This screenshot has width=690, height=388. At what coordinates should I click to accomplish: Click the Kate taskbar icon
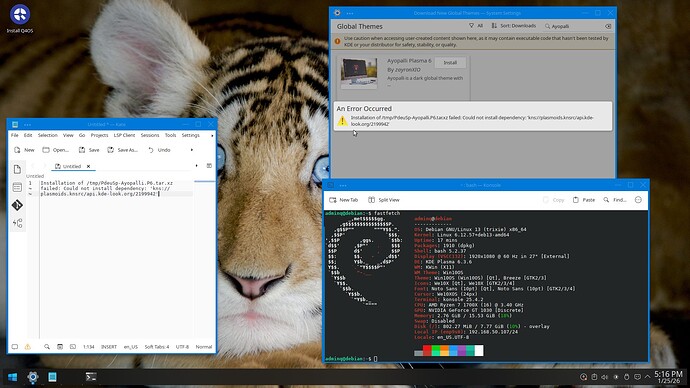click(52, 377)
